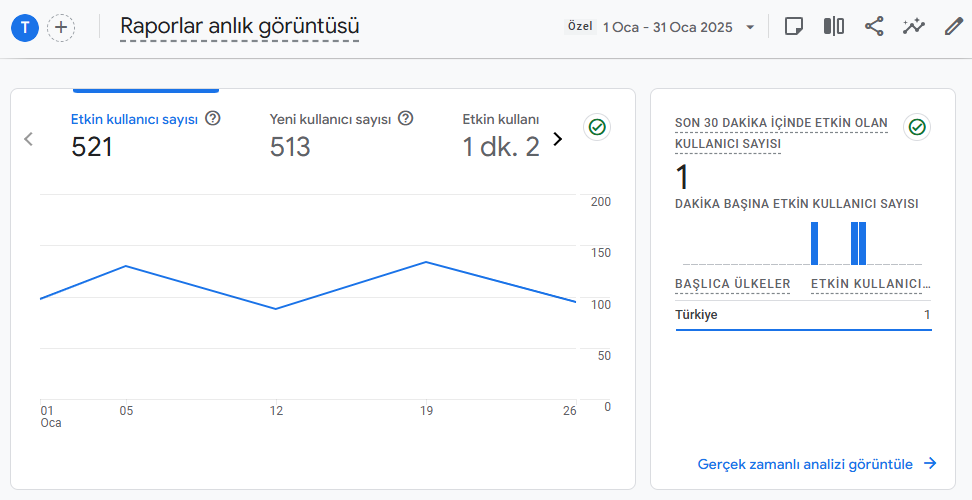Select the date range 1 Oca - 31 Oca 2025
This screenshot has width=972, height=500.
pos(668,27)
